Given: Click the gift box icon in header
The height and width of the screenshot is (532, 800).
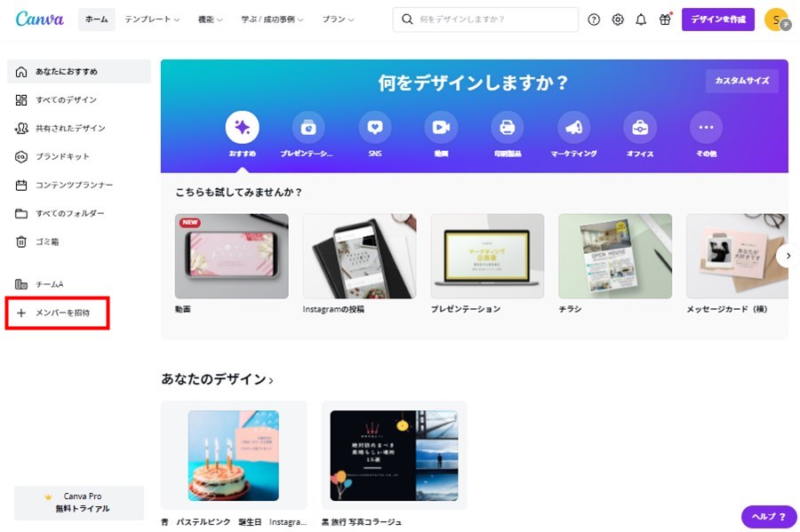Looking at the screenshot, I should (x=665, y=20).
